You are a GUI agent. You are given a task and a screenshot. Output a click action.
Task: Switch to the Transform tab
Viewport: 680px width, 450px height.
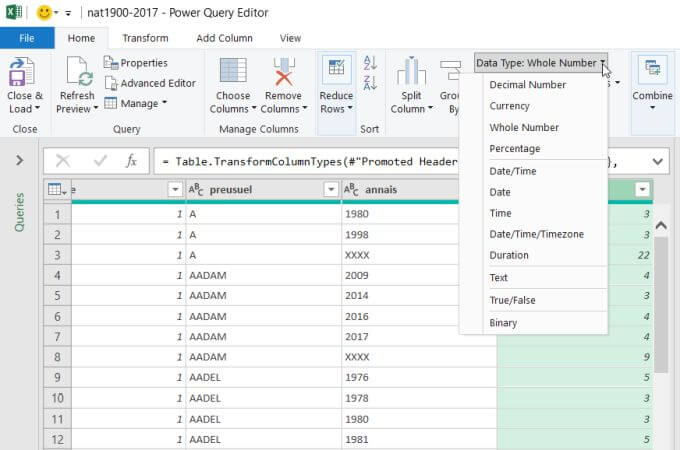(x=145, y=38)
